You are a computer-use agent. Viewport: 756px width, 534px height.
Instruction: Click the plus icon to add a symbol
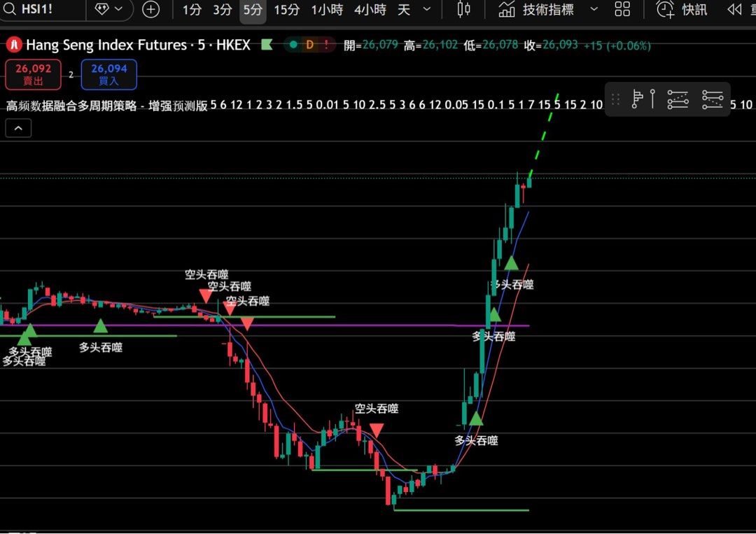[151, 10]
